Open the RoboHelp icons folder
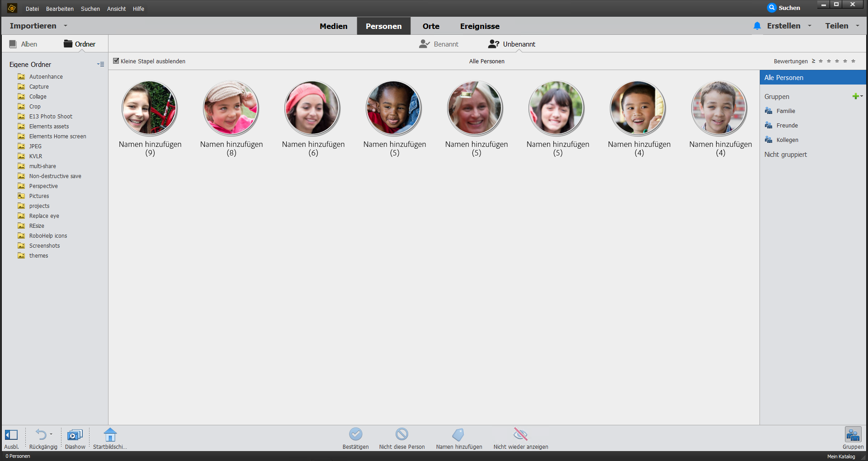868x461 pixels. 48,236
